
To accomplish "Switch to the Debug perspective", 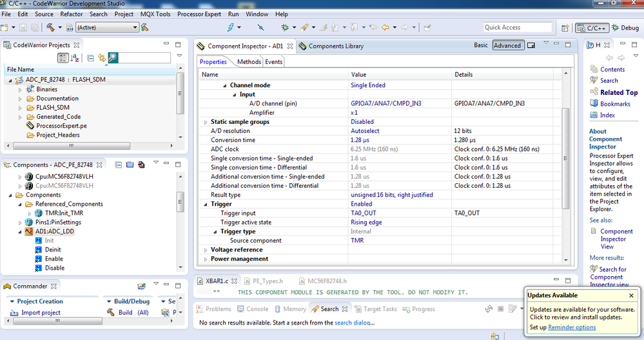I will click(x=624, y=28).
